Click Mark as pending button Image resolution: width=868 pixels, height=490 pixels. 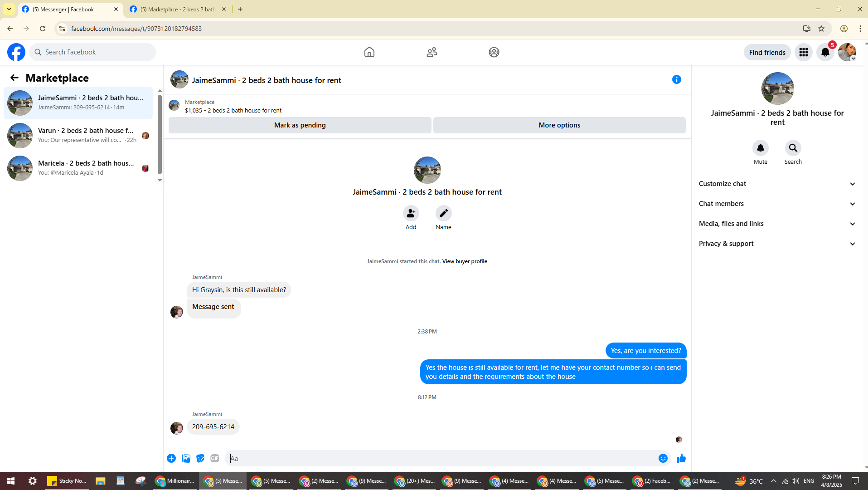pyautogui.click(x=300, y=125)
